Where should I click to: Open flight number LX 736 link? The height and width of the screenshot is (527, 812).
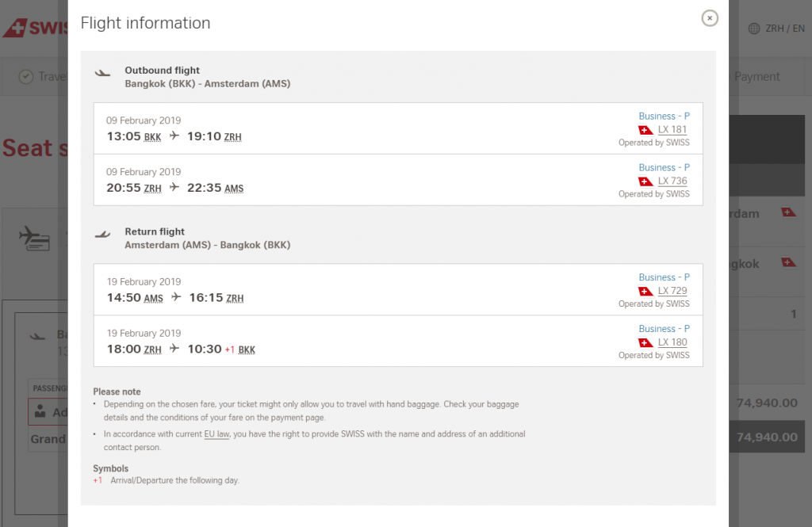pos(672,181)
